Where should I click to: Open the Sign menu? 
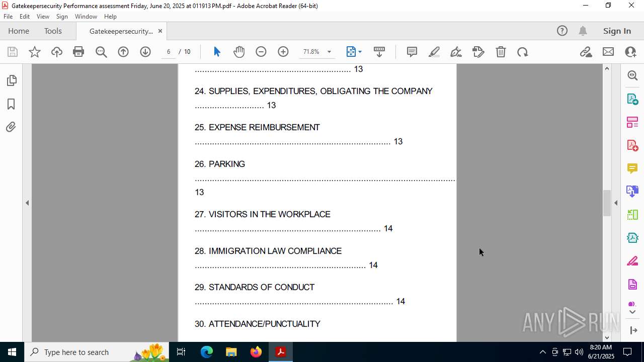pyautogui.click(x=62, y=17)
